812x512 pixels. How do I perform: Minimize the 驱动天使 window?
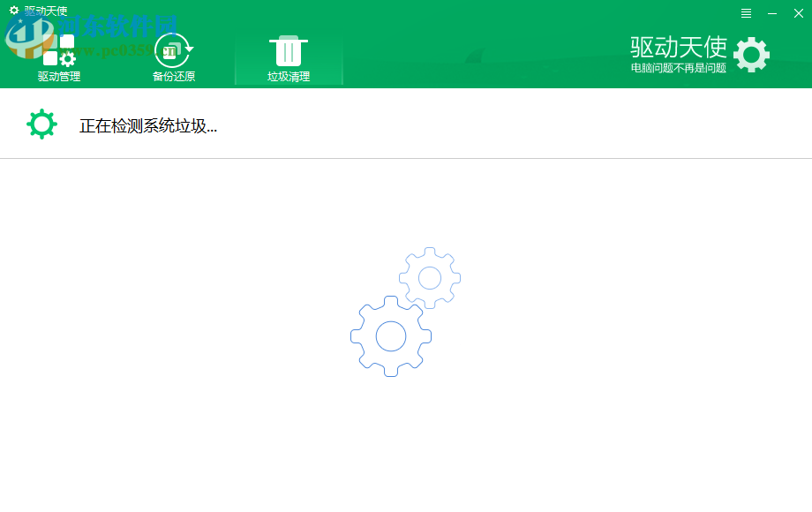pyautogui.click(x=774, y=12)
